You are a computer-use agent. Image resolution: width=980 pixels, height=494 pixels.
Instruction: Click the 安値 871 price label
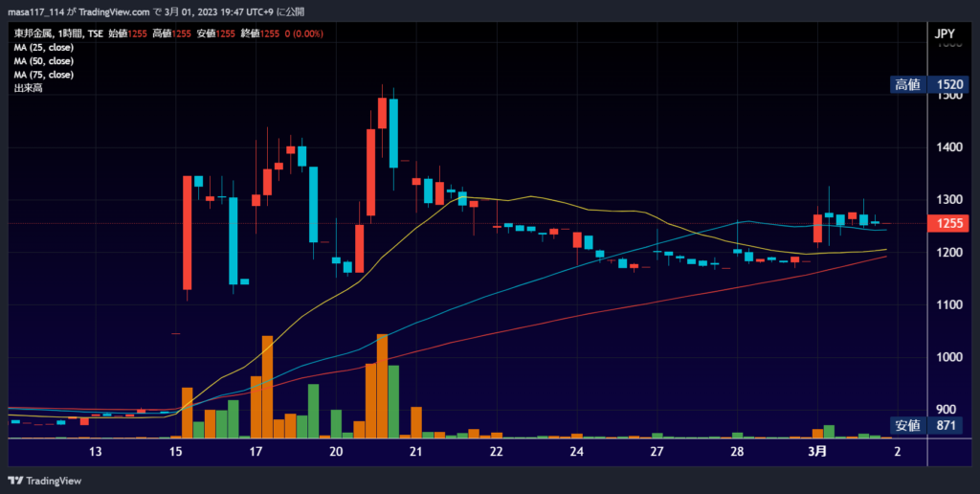point(927,426)
